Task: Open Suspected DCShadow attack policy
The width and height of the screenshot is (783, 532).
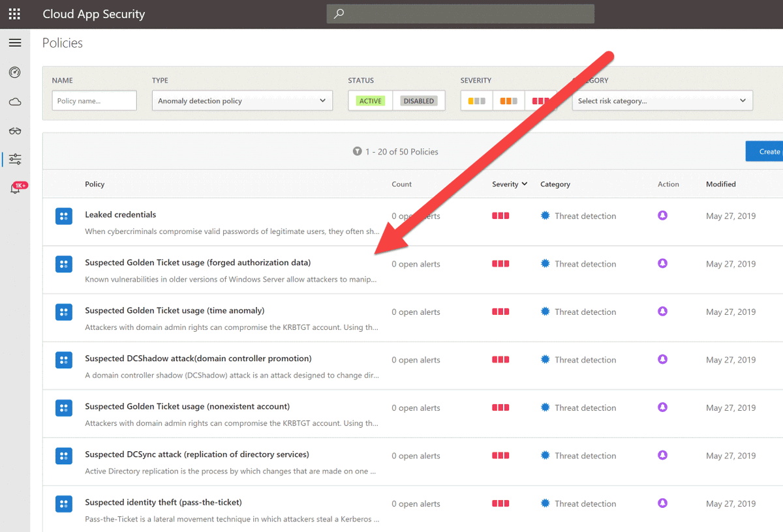Action: pos(198,359)
